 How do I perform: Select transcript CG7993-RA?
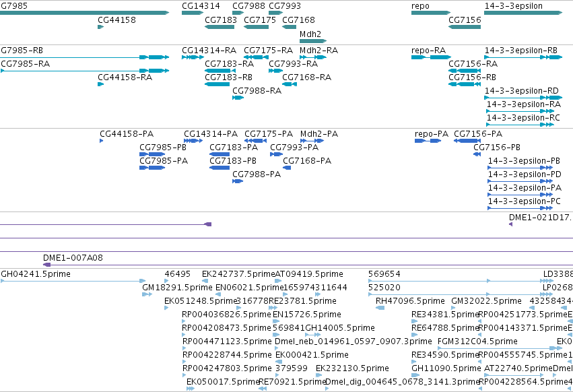(x=294, y=64)
